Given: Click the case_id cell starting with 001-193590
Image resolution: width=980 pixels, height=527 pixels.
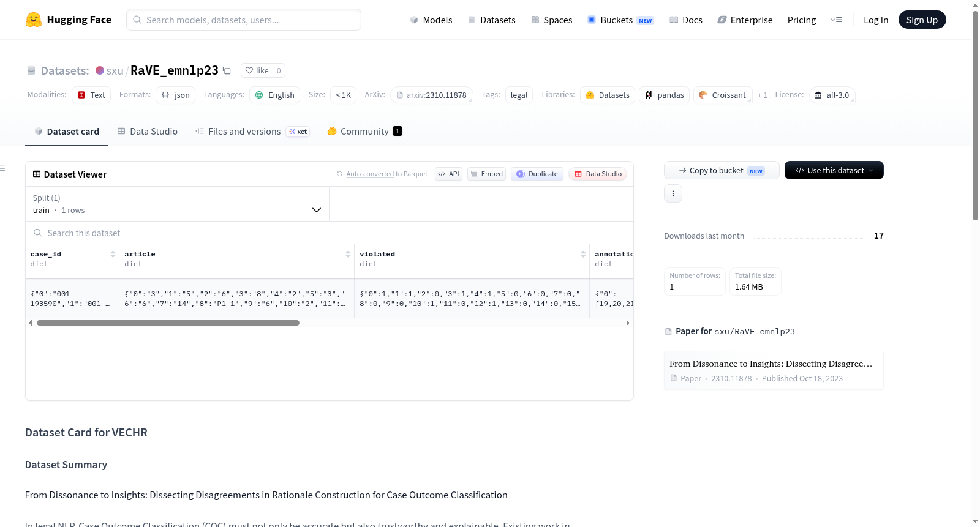Looking at the screenshot, I should click(72, 299).
